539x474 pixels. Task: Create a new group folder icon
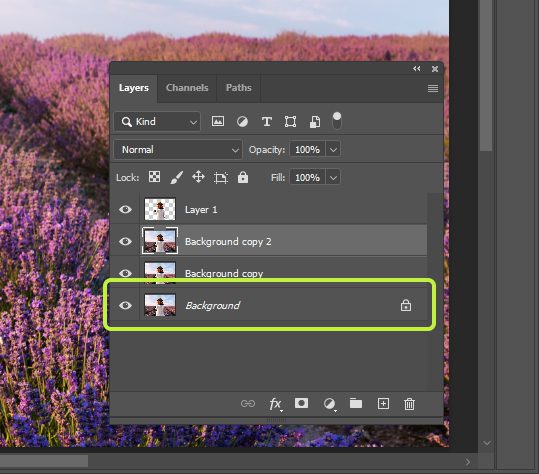[356, 403]
